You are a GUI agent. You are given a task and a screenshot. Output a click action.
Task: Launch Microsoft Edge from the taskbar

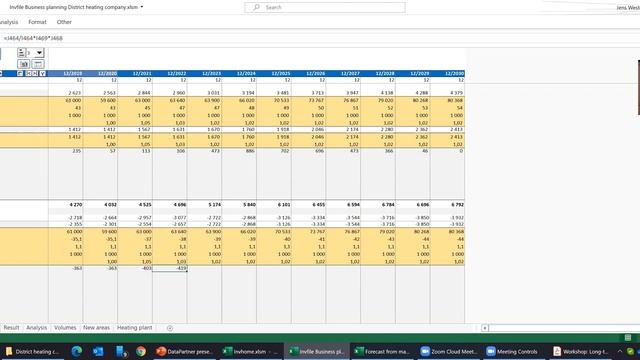pyautogui.click(x=76, y=351)
